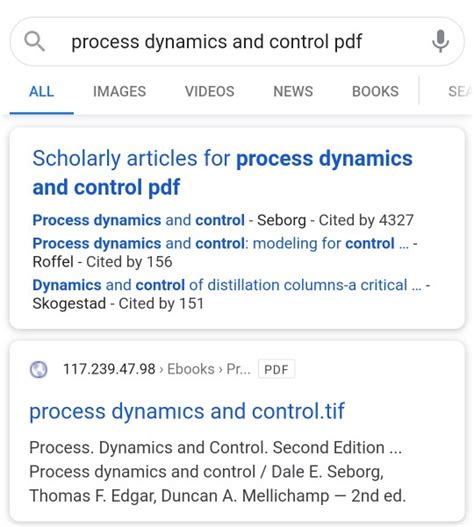Click the Cited by 156 text
Screen dimensions: 474x527
pyautogui.click(x=129, y=262)
